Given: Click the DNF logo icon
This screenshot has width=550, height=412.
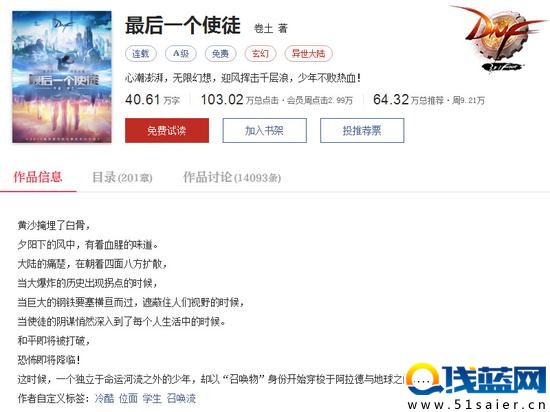Looking at the screenshot, I should 499,39.
